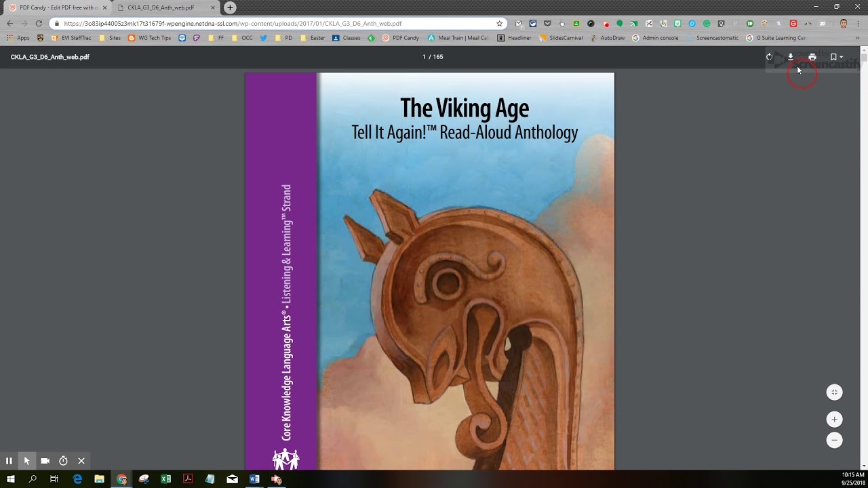Open the Mail app from the taskbar

(233, 479)
